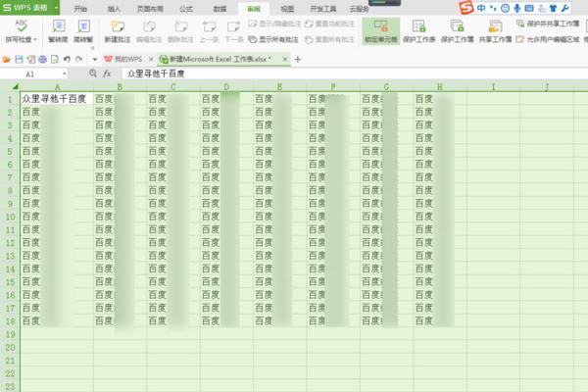Toggle Lock Cell (锁定单元格)
588x392 pixels.
(380, 31)
